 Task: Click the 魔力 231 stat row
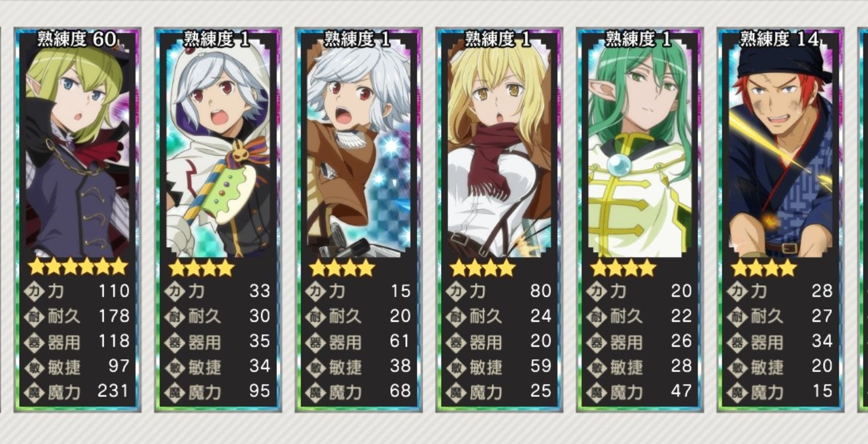point(78,392)
